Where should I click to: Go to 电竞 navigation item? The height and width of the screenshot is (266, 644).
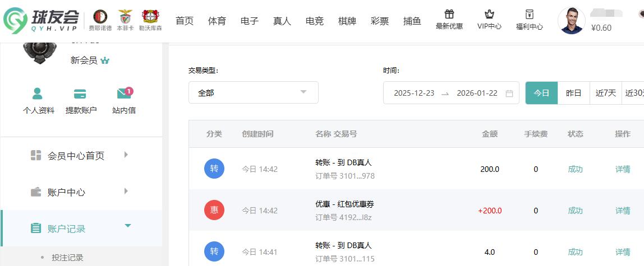314,21
